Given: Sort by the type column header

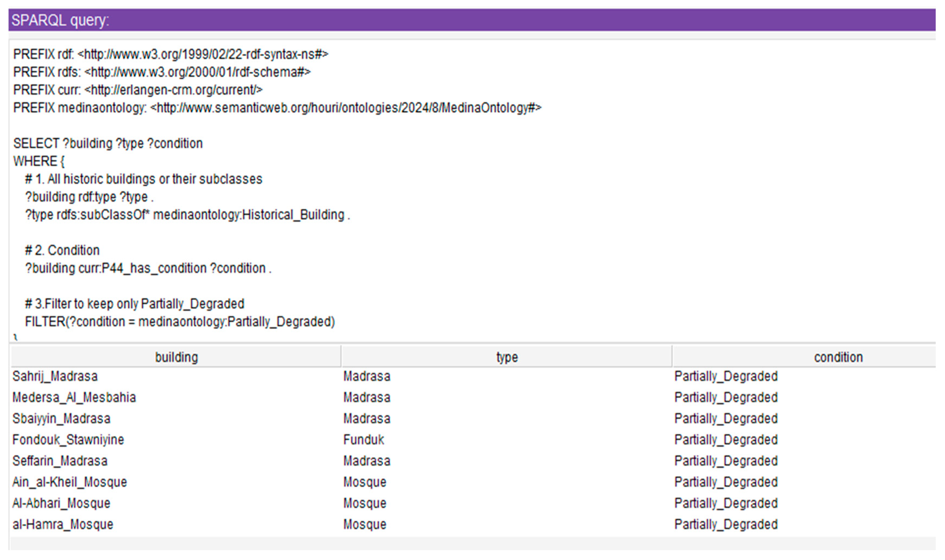Looking at the screenshot, I should click(507, 357).
